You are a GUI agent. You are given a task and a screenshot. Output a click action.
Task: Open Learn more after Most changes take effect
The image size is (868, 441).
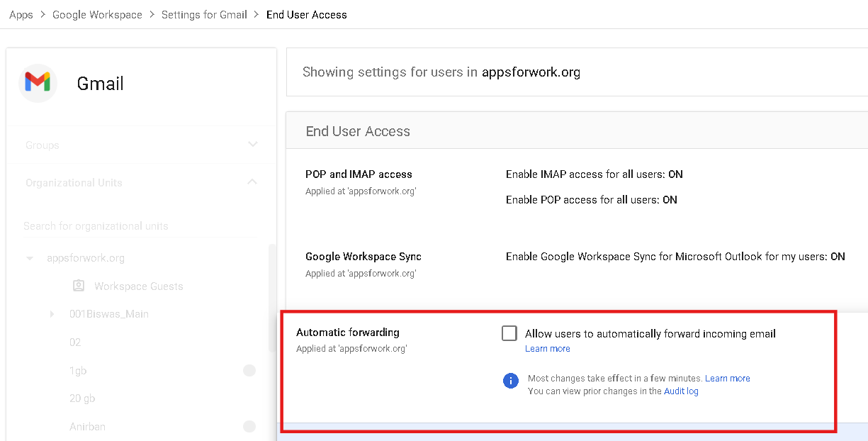[728, 379]
